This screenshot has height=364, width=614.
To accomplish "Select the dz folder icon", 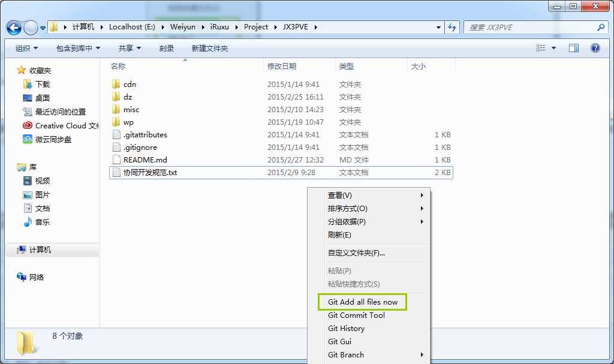I will [x=116, y=97].
